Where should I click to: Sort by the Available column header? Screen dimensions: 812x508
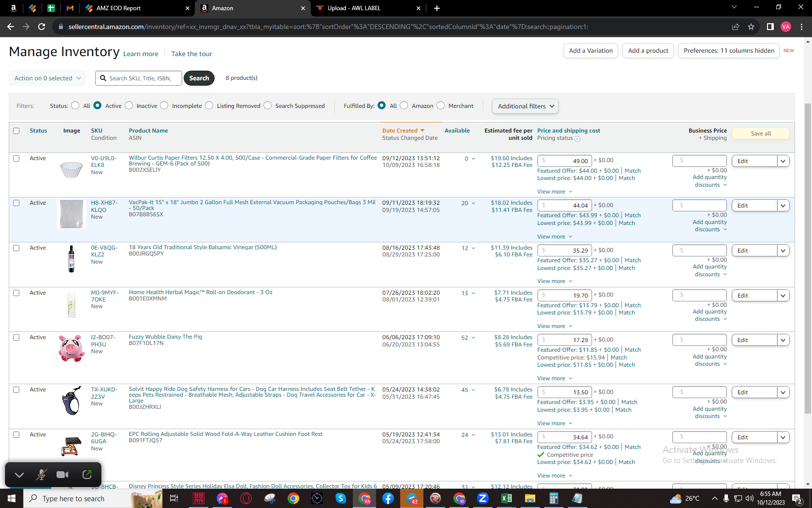click(x=457, y=131)
